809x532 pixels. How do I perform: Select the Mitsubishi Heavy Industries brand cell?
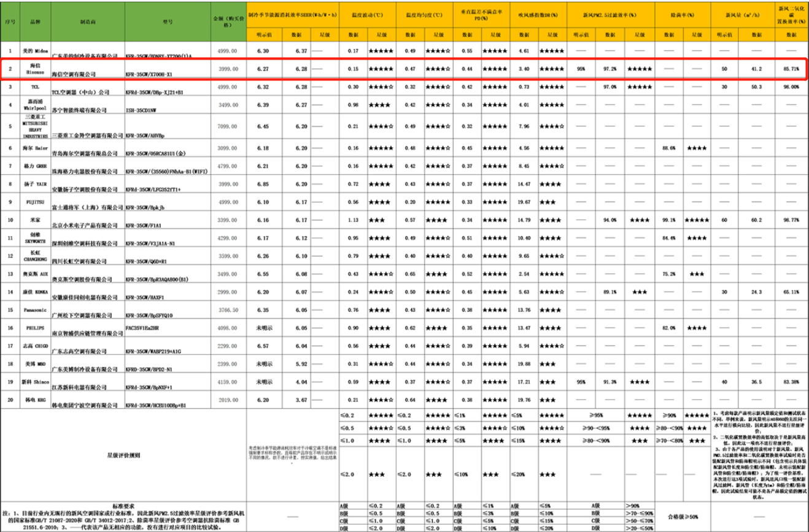[33, 126]
